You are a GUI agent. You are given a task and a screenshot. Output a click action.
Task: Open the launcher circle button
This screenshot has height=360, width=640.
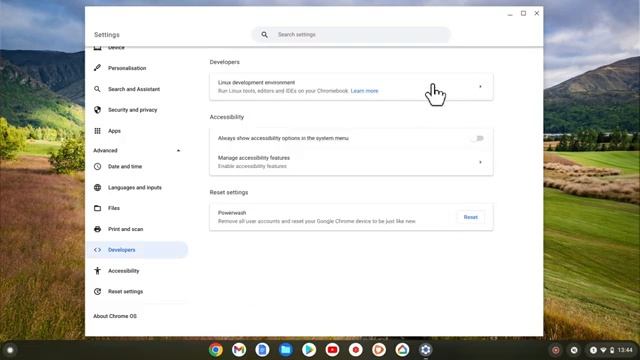[x=10, y=350]
